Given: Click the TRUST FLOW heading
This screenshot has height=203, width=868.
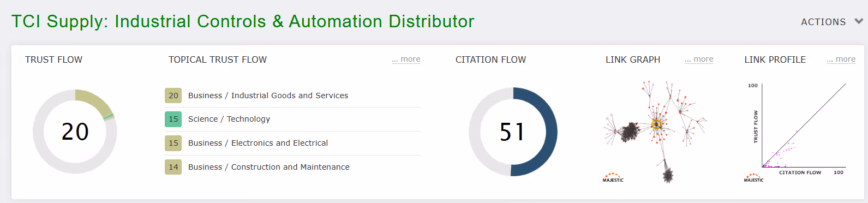Looking at the screenshot, I should [x=53, y=59].
